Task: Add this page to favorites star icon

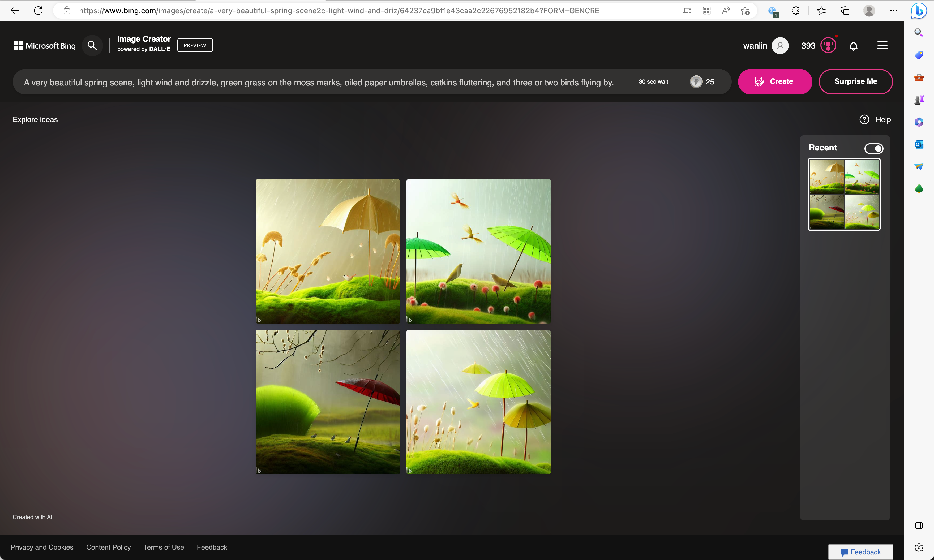Action: [x=745, y=11]
